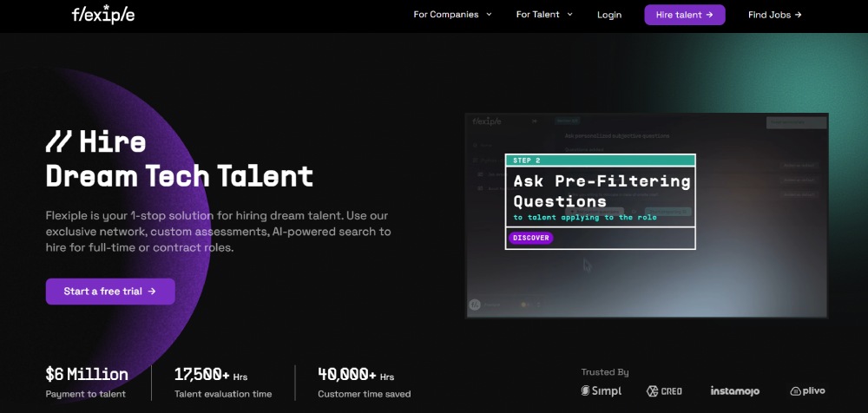
Task: Expand the For Companies chevron
Action: click(489, 15)
